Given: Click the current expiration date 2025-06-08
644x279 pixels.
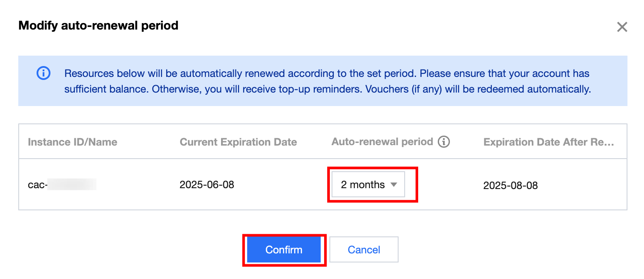Looking at the screenshot, I should tap(207, 185).
